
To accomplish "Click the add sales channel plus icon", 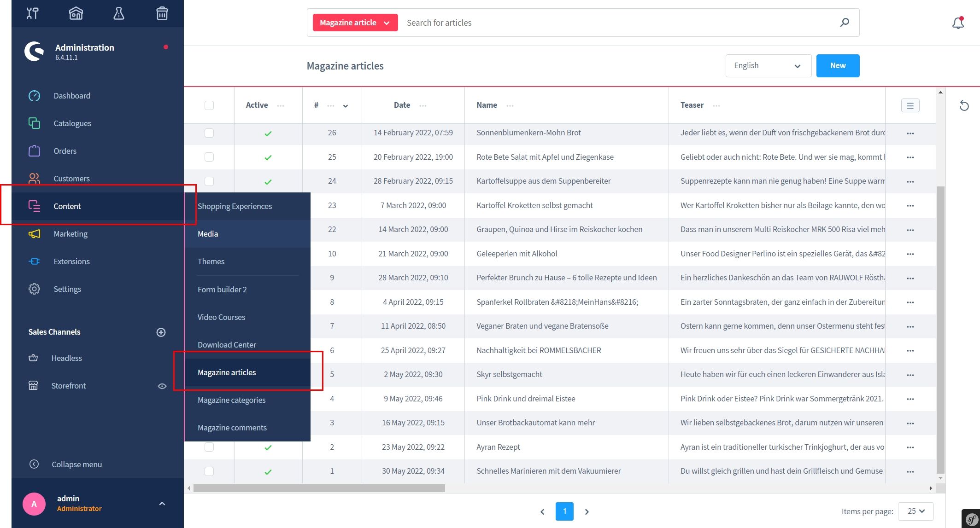I will click(x=161, y=332).
